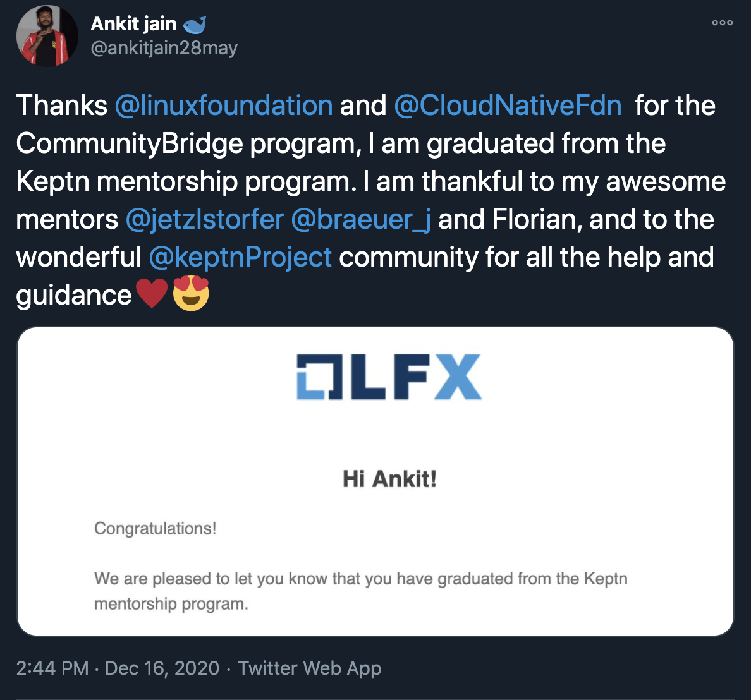
Task: Click the heart-eyes emoji in the tweet
Action: coord(192,293)
